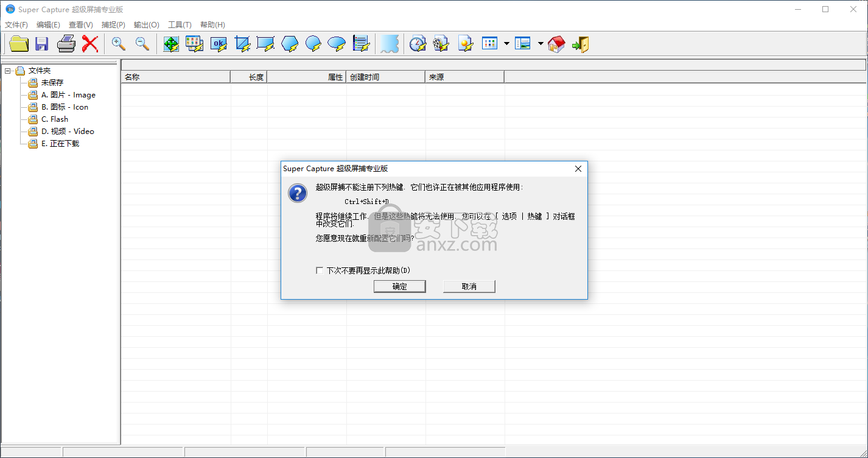Image resolution: width=868 pixels, height=458 pixels.
Task: Select the window capture icon
Action: click(194, 44)
